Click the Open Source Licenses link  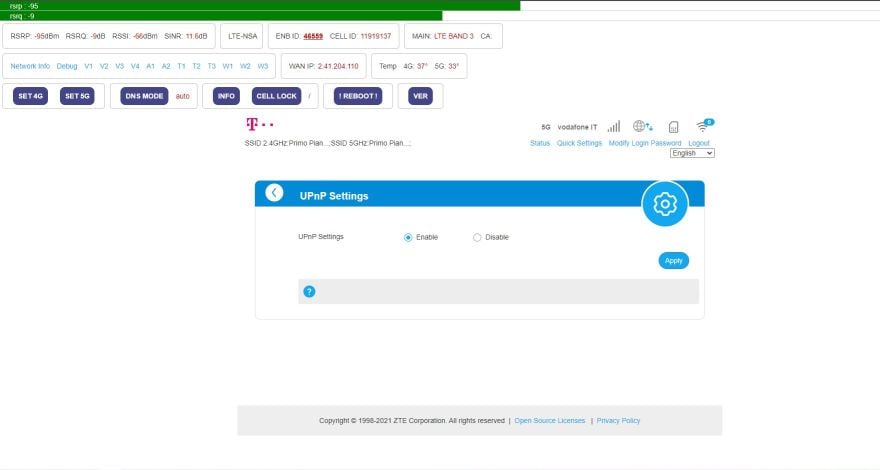point(549,421)
